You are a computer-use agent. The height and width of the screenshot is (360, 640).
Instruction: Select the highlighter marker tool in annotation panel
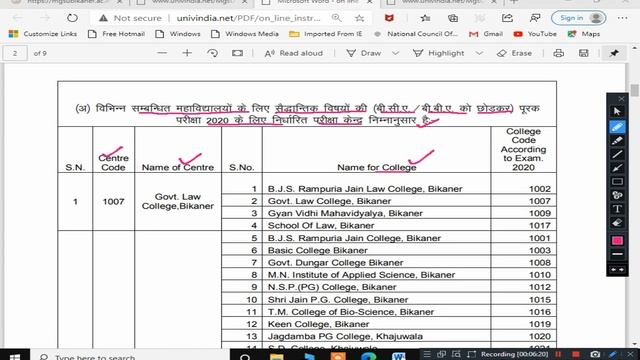pyautogui.click(x=617, y=141)
